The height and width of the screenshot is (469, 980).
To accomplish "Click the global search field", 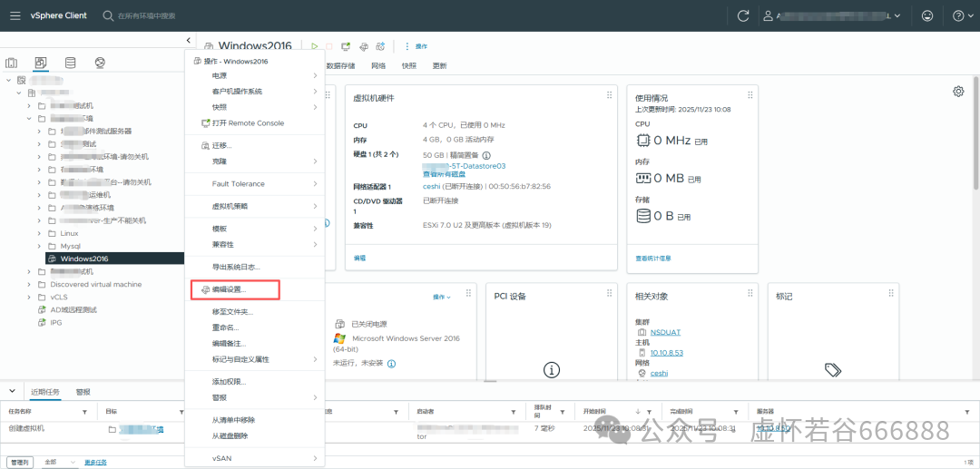I will coord(147,15).
